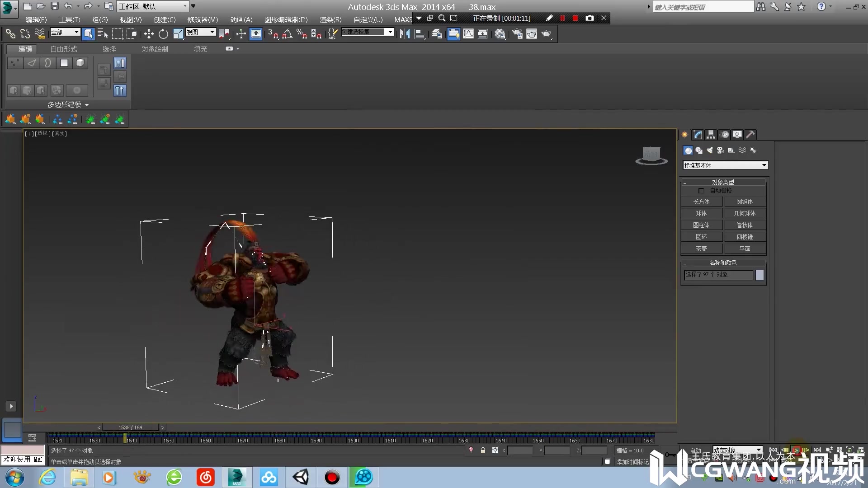Switch to the Modify command panel
The image size is (868, 488).
pyautogui.click(x=697, y=134)
